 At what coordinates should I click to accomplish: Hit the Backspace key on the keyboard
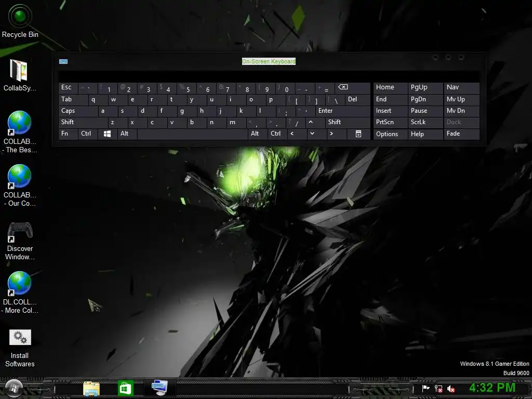click(352, 88)
